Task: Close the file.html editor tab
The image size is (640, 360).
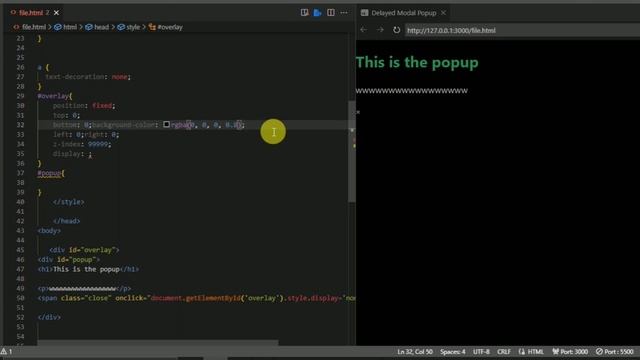Action: point(56,13)
